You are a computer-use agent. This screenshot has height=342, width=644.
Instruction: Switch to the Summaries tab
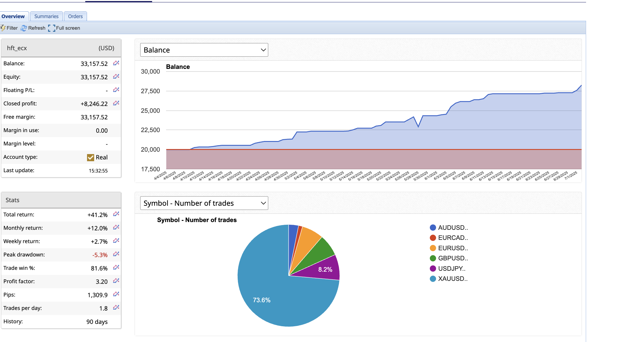[46, 16]
